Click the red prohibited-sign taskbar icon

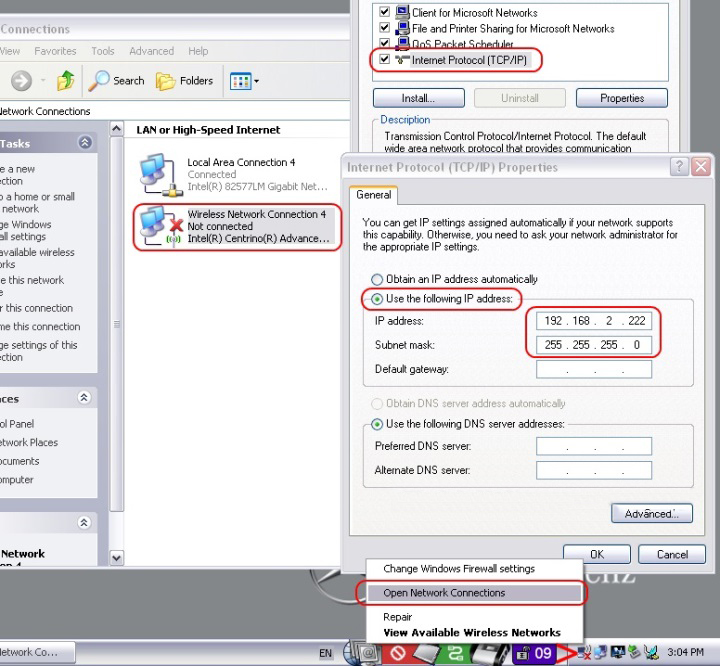click(x=398, y=653)
